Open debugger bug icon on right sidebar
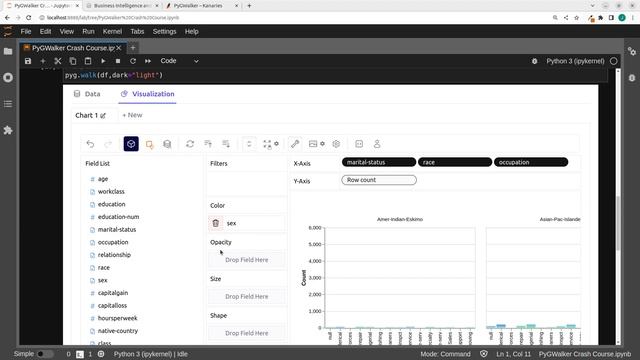The width and height of the screenshot is (640, 360). tap(632, 78)
